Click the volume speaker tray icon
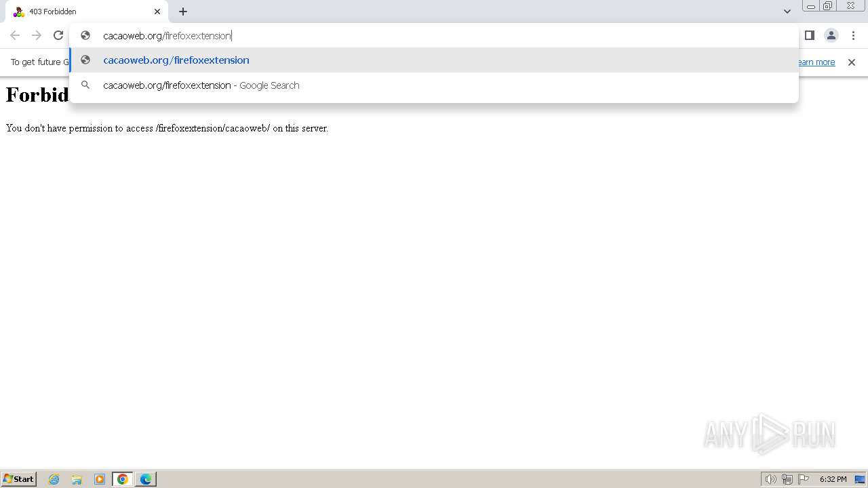This screenshot has height=488, width=868. [770, 479]
